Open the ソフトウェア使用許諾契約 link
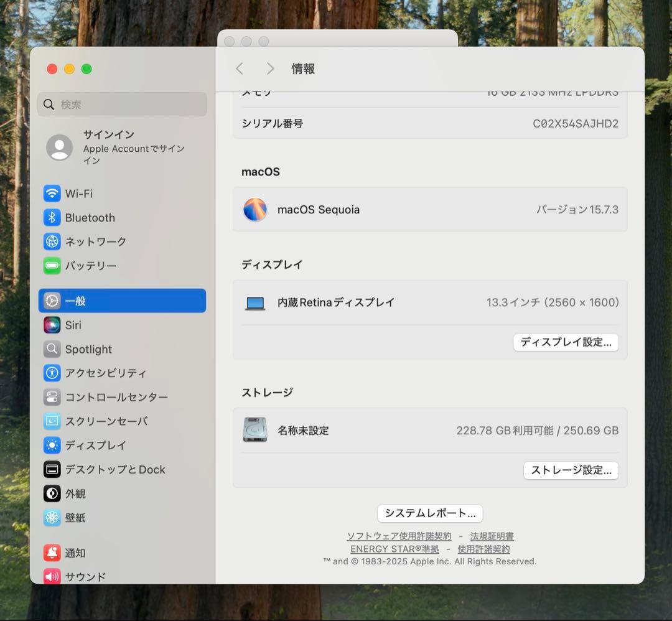 point(399,536)
